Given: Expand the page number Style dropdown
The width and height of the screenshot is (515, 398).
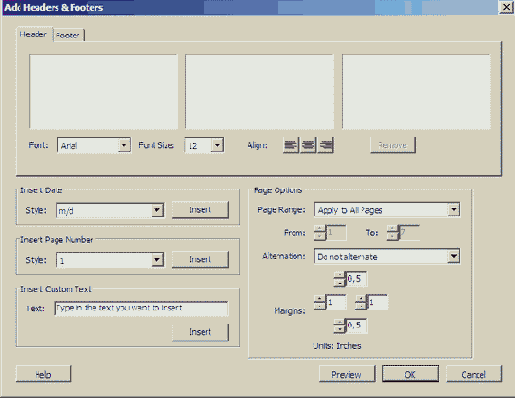Looking at the screenshot, I should pyautogui.click(x=110, y=260).
